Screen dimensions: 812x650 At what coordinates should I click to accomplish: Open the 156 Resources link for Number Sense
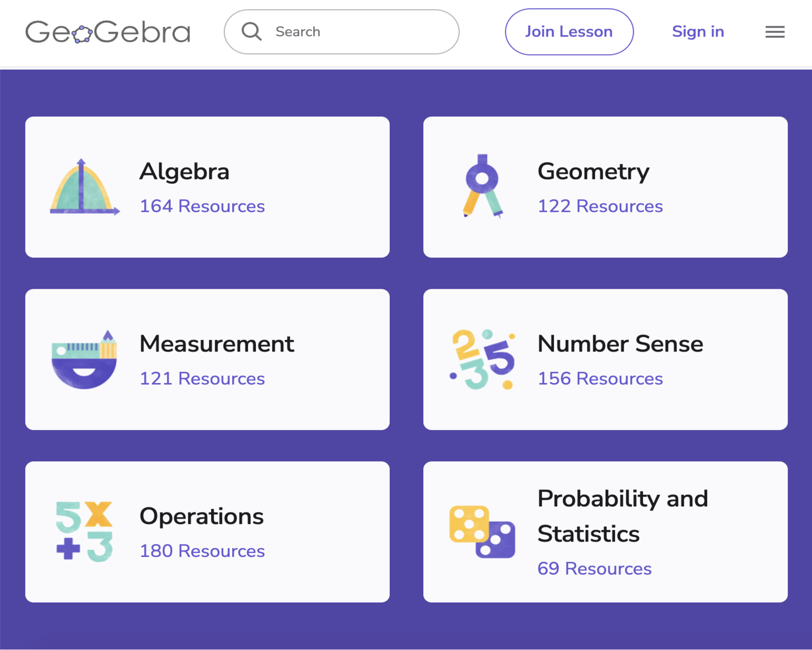pos(600,379)
